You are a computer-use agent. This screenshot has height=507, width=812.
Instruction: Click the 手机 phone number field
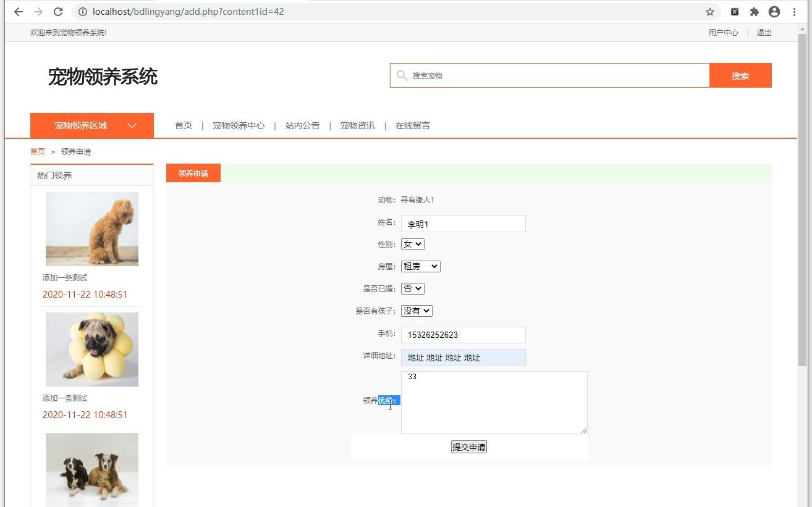[x=463, y=335]
